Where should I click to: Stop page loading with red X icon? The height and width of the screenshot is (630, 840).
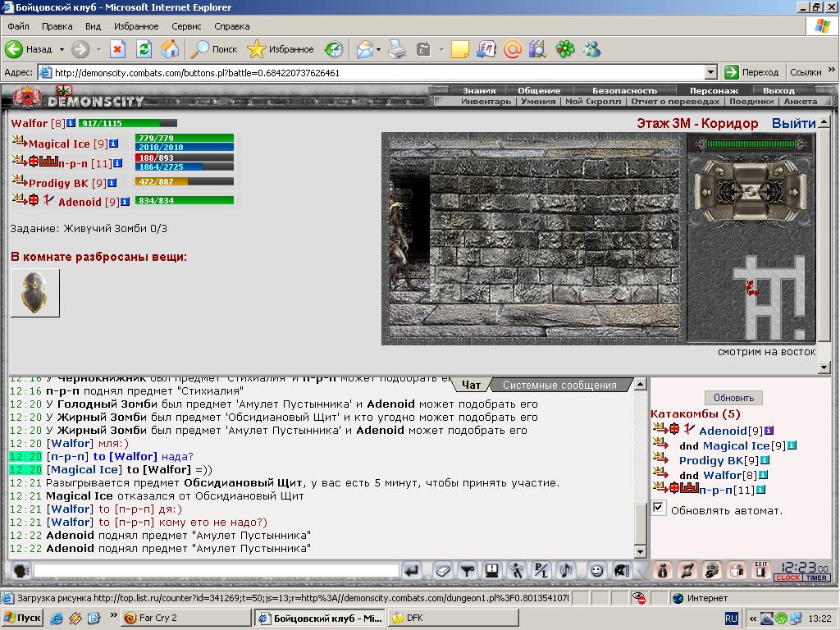(x=117, y=49)
